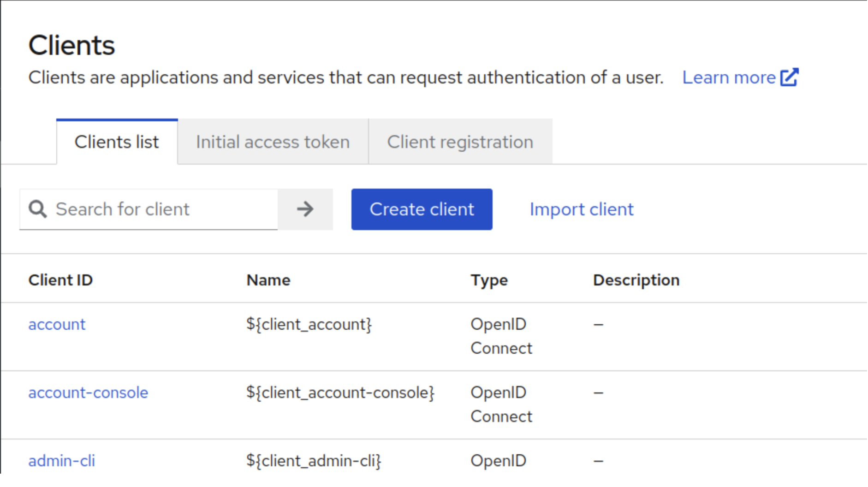
Task: Click the Clients page heading
Action: 71,44
